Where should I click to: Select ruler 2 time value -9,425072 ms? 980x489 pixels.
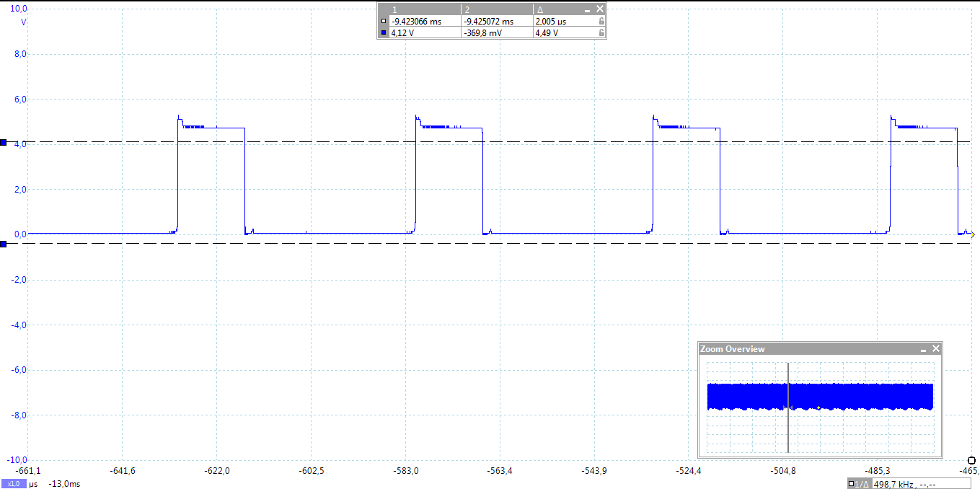(488, 22)
